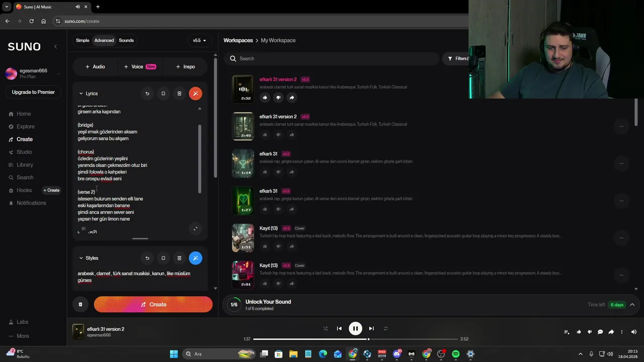Open the browser tab list dropdown
The image size is (644, 362).
click(6, 7)
